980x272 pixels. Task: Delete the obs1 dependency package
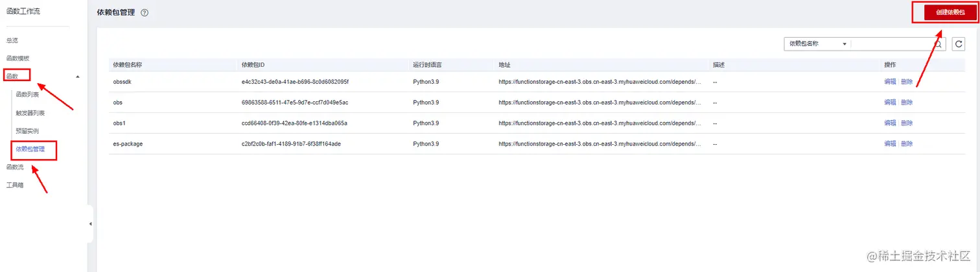coord(907,123)
